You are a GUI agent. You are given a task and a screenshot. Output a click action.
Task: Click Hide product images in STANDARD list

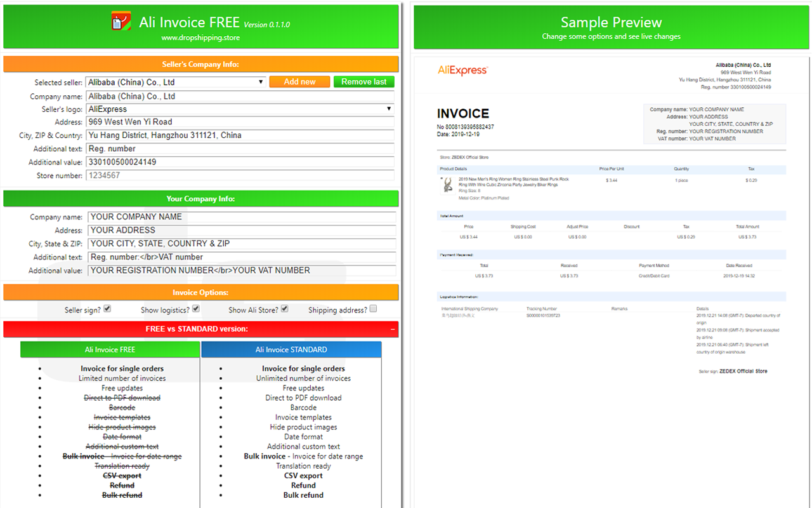(x=303, y=427)
